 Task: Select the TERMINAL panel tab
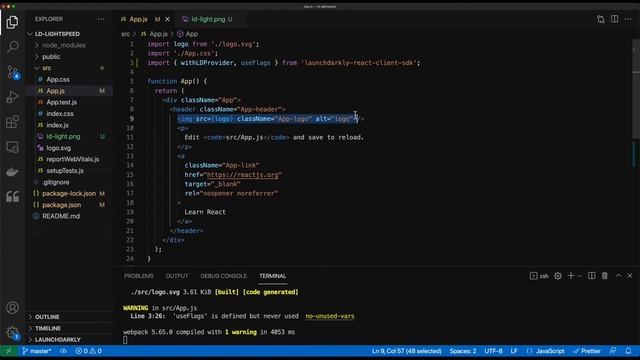272,276
